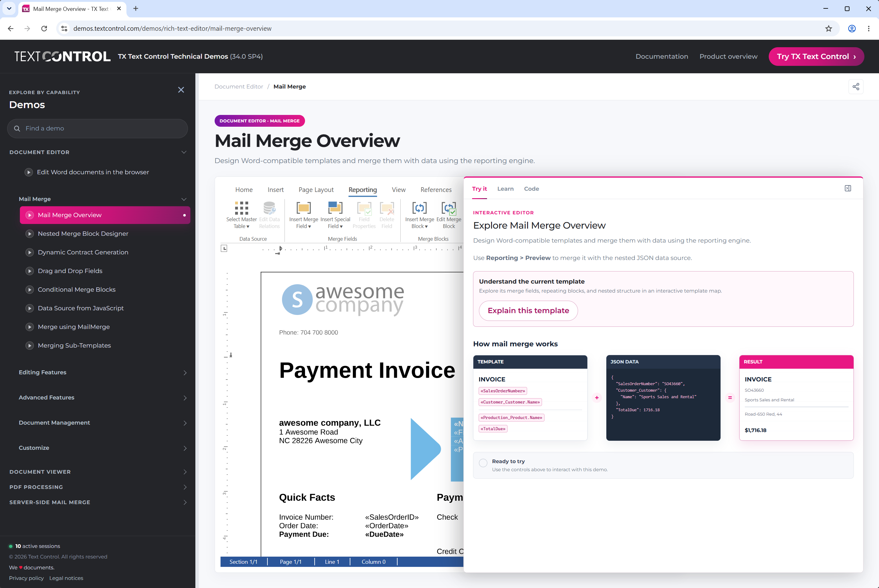This screenshot has width=879, height=588.
Task: Open the browser profile icon
Action: pyautogui.click(x=852, y=29)
